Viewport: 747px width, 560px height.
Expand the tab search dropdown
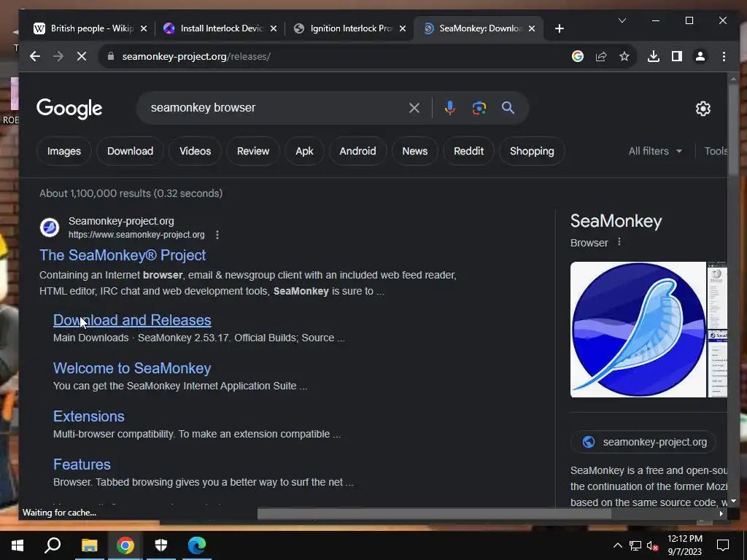(622, 20)
